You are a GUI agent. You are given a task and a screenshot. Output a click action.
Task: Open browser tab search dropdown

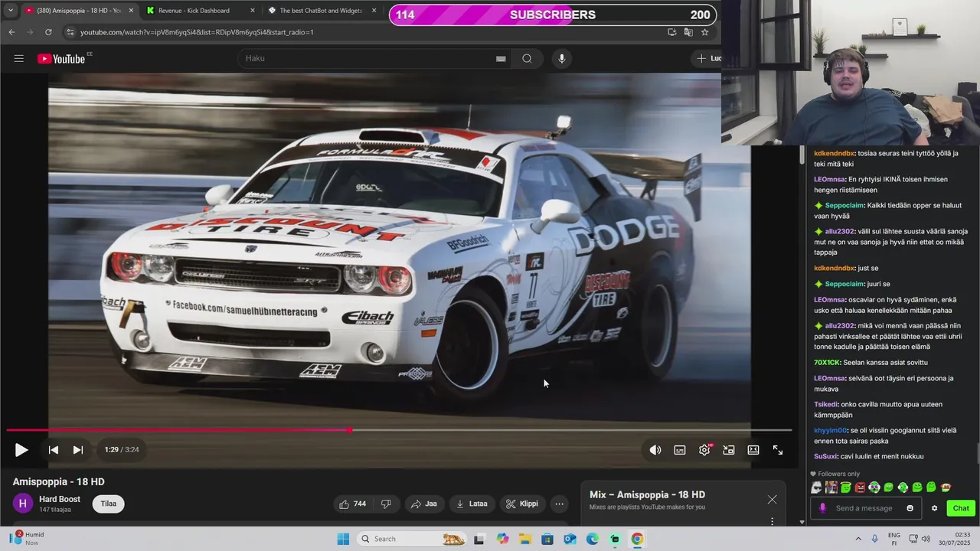10,11
